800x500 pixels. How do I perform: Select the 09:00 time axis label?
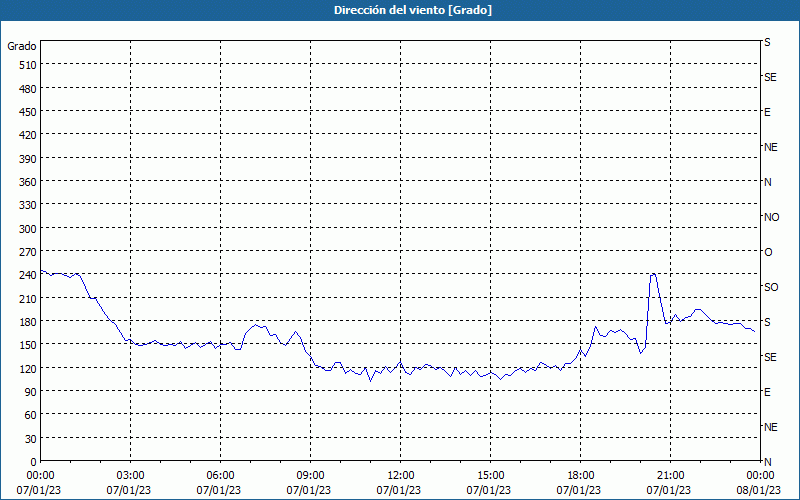pos(311,476)
